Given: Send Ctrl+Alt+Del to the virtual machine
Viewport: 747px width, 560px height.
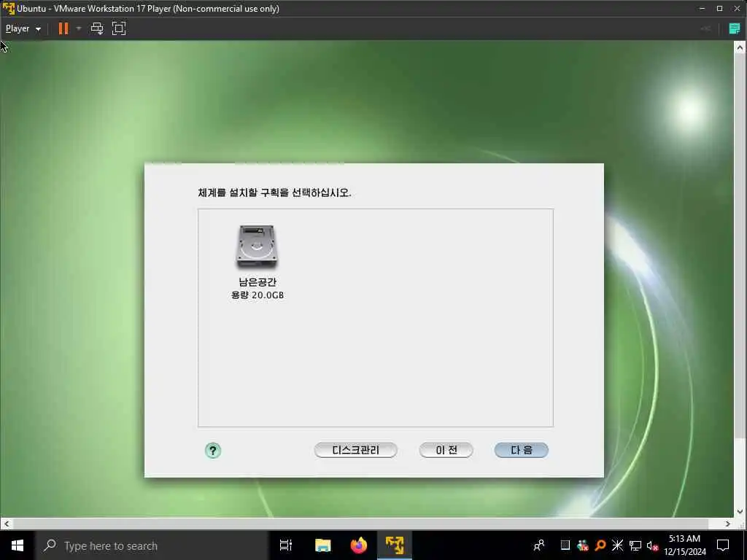Looking at the screenshot, I should [97, 28].
